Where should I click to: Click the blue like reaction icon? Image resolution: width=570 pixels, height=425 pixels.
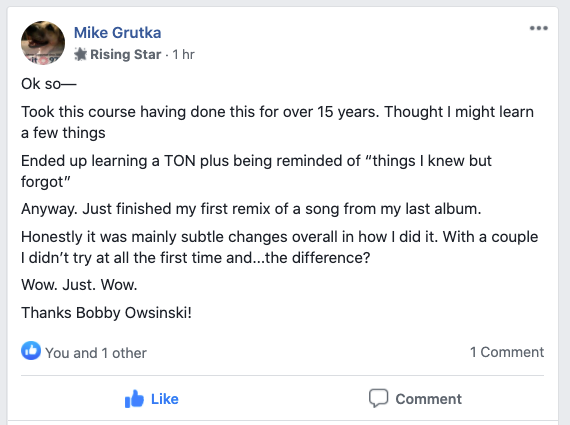[31, 351]
